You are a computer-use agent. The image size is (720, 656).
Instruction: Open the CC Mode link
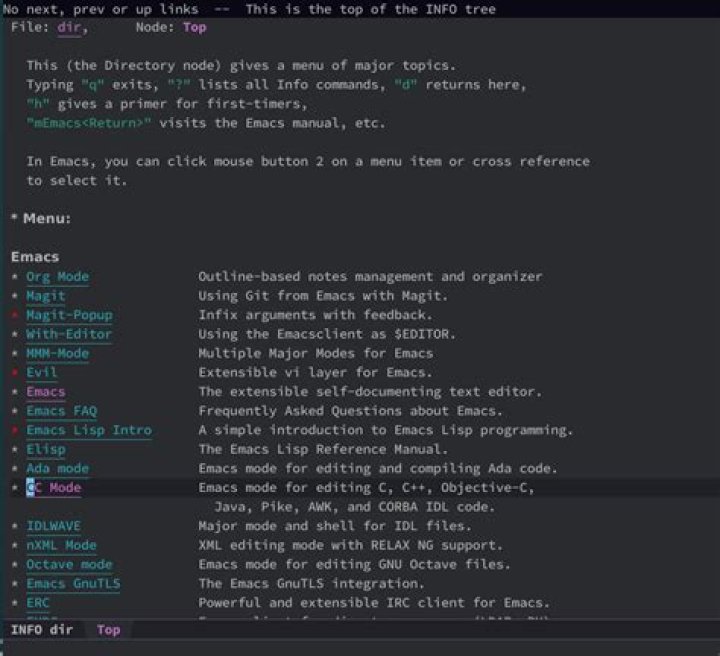point(54,488)
